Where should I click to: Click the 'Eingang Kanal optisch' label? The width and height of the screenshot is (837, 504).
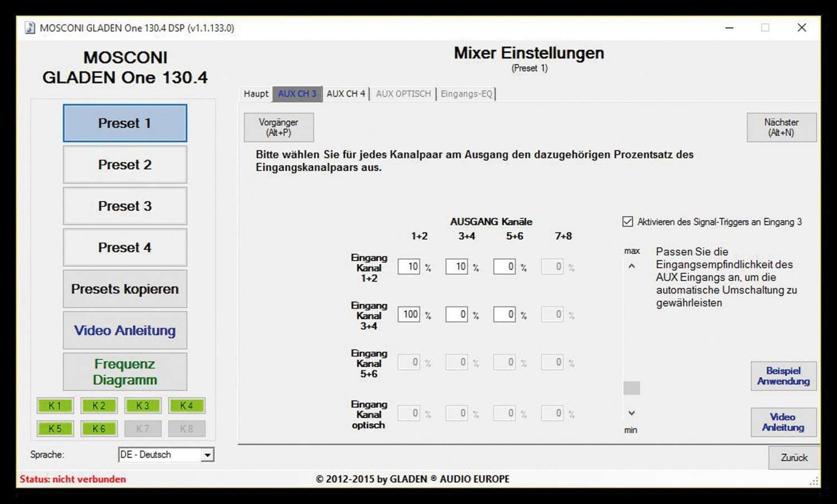(x=368, y=415)
